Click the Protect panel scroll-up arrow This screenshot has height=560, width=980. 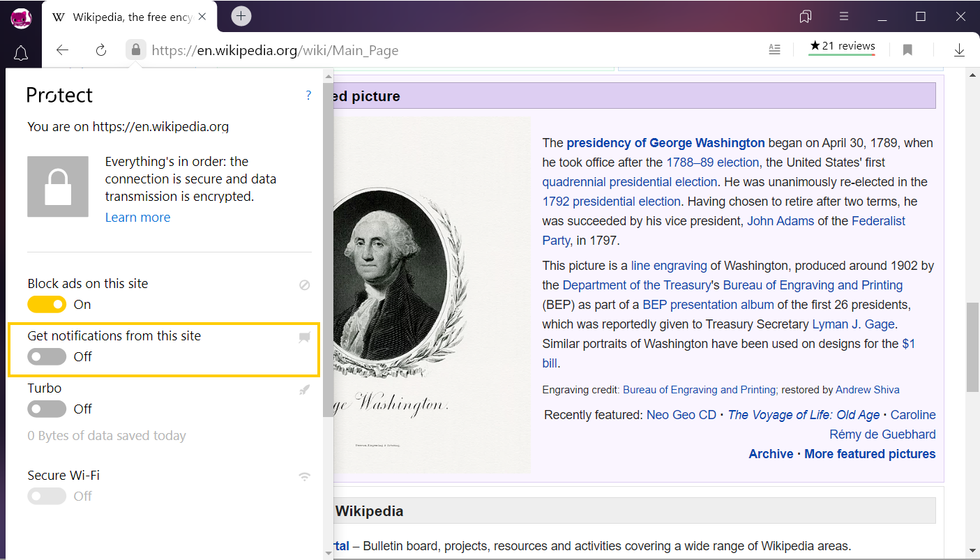[x=329, y=75]
